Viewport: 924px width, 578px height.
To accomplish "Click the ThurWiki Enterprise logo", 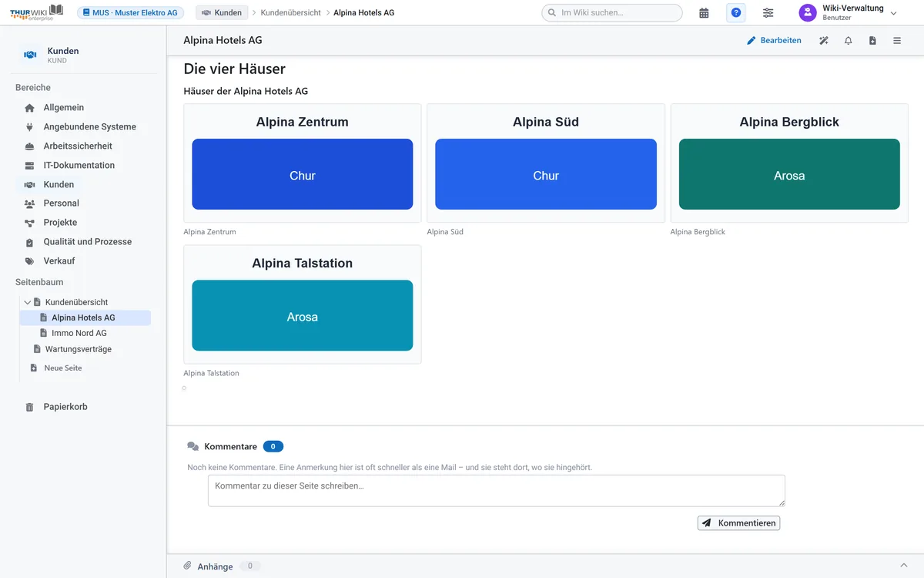I will point(37,12).
